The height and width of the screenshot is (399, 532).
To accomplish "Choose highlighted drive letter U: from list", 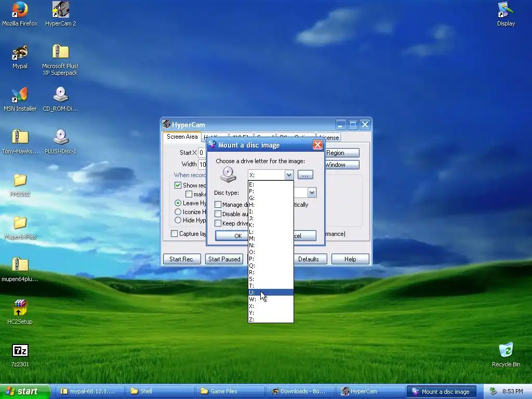I will coord(271,292).
